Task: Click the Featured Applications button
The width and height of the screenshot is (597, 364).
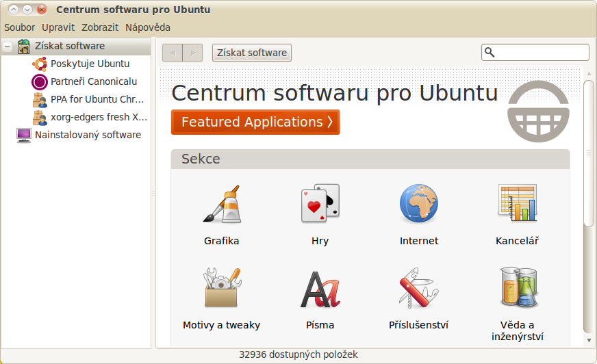Action: [255, 122]
